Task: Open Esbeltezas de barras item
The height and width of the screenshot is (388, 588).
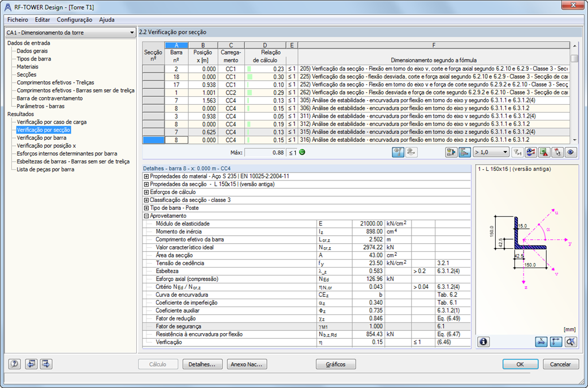Action: coord(73,161)
